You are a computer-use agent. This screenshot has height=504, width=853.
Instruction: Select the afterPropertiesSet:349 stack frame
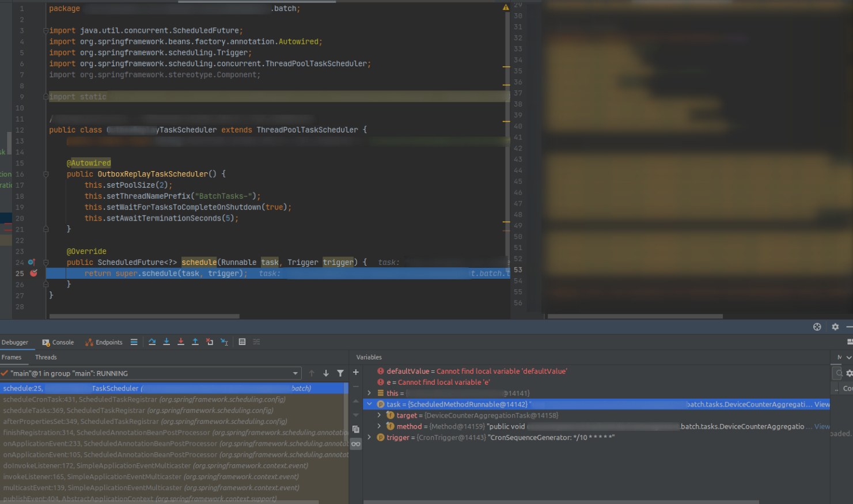[173, 421]
